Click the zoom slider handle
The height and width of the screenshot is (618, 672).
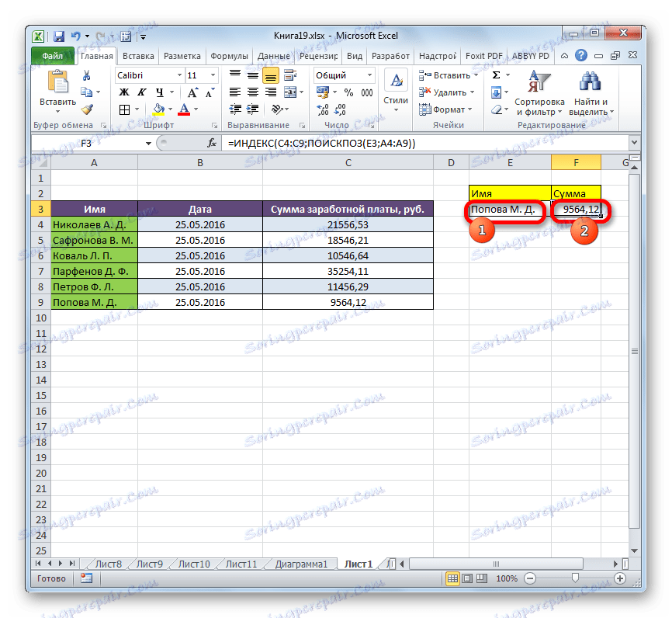click(575, 578)
